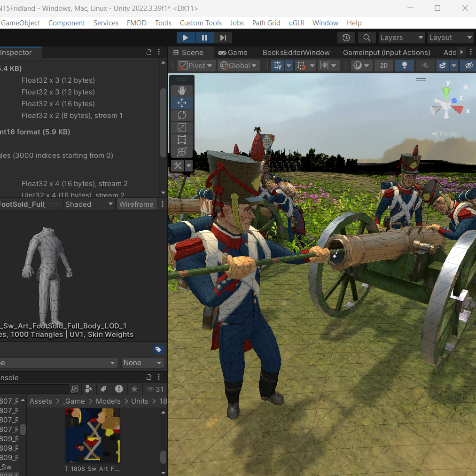This screenshot has width=476, height=476.
Task: Select the Transform tool
Action: 181,151
